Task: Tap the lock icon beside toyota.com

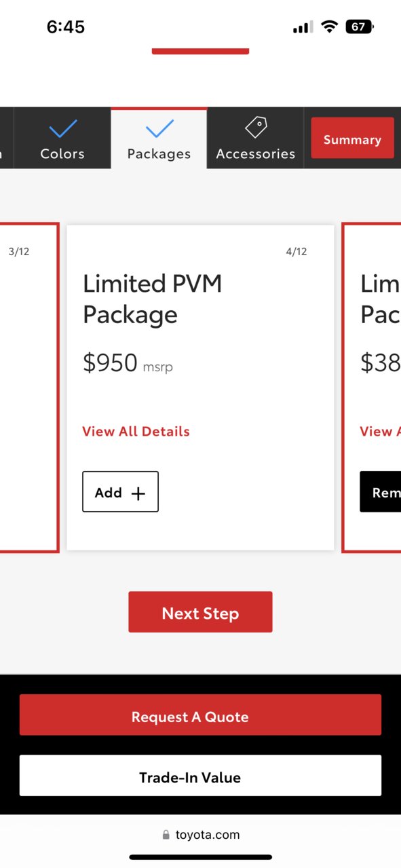Action: click(166, 835)
